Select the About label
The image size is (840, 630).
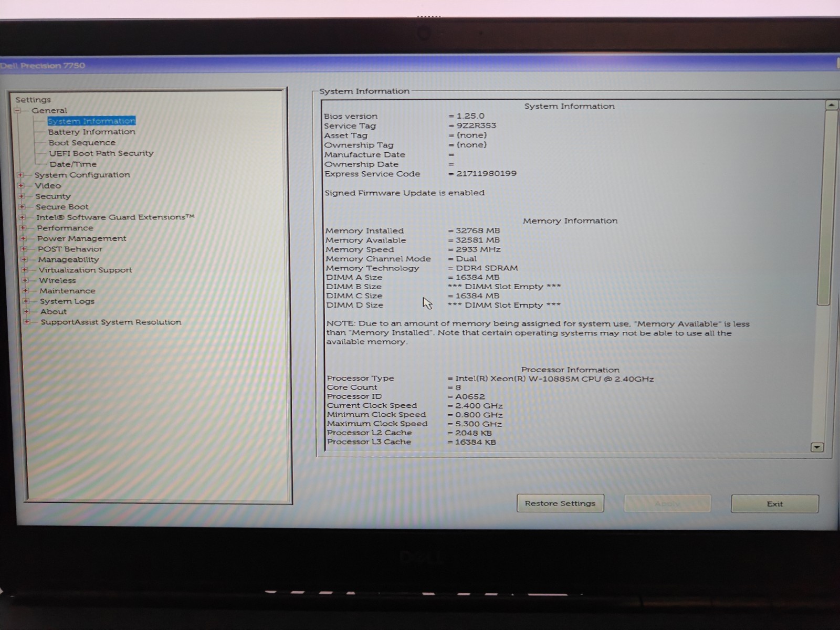pos(54,311)
